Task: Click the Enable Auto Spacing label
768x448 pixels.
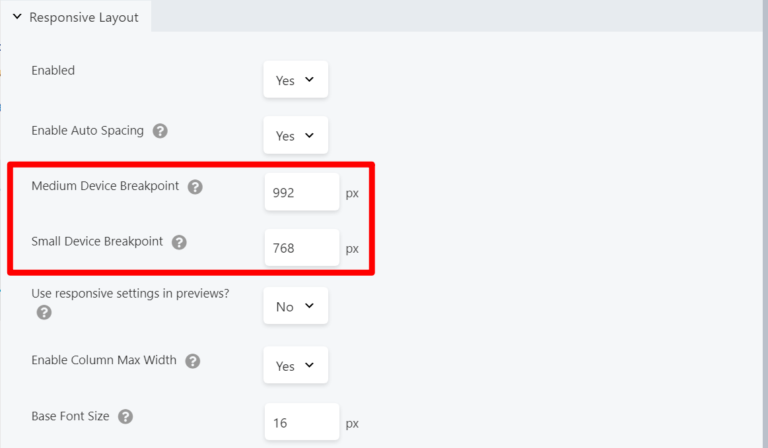Action: pyautogui.click(x=88, y=131)
